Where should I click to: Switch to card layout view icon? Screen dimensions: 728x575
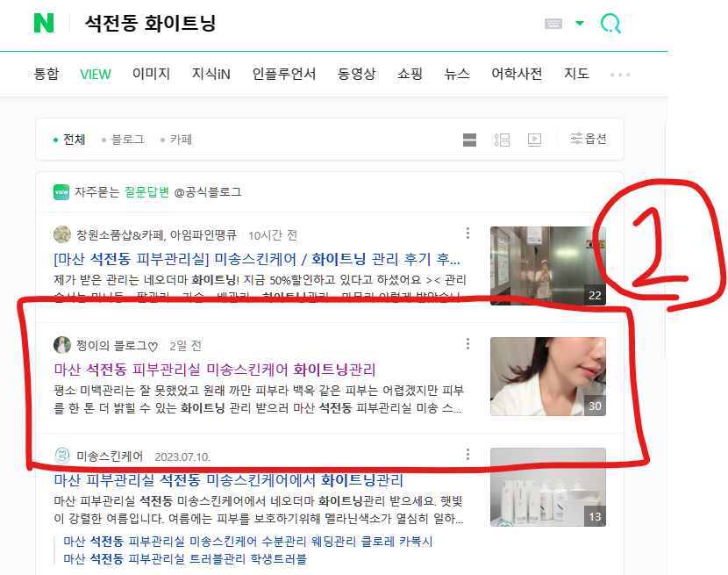(x=469, y=140)
